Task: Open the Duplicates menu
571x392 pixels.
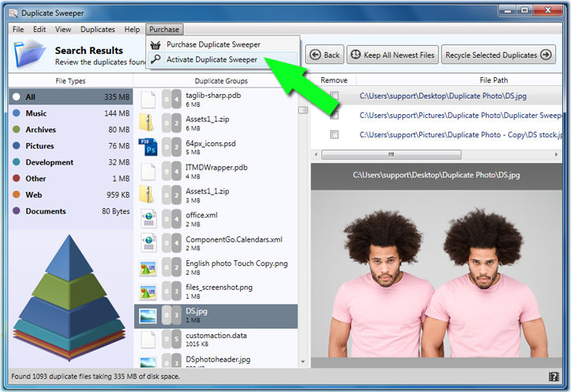Action: [97, 30]
